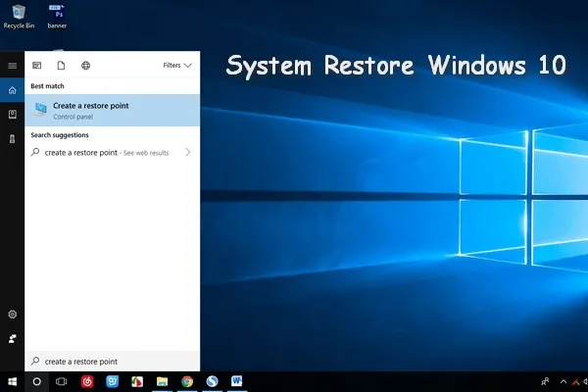Click the search text box at panel bottom
Image resolution: width=588 pixels, height=392 pixels.
pos(113,362)
